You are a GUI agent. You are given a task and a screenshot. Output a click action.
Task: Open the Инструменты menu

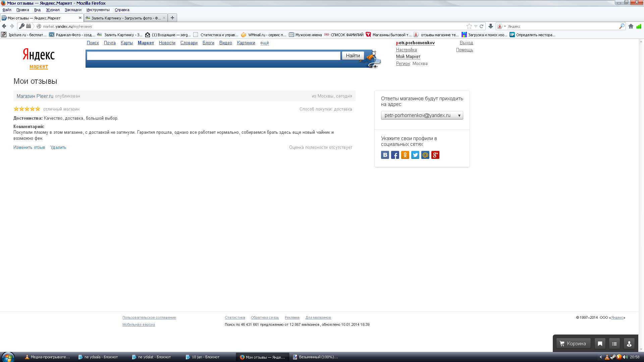(x=98, y=10)
